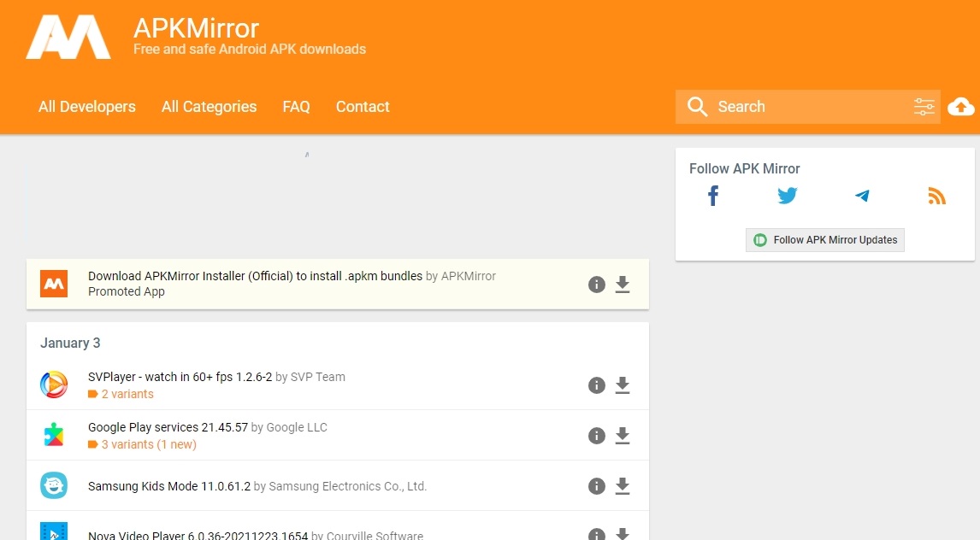Viewport: 980px width, 540px height.
Task: Click Follow APK Mirror Updates button
Action: coord(825,240)
